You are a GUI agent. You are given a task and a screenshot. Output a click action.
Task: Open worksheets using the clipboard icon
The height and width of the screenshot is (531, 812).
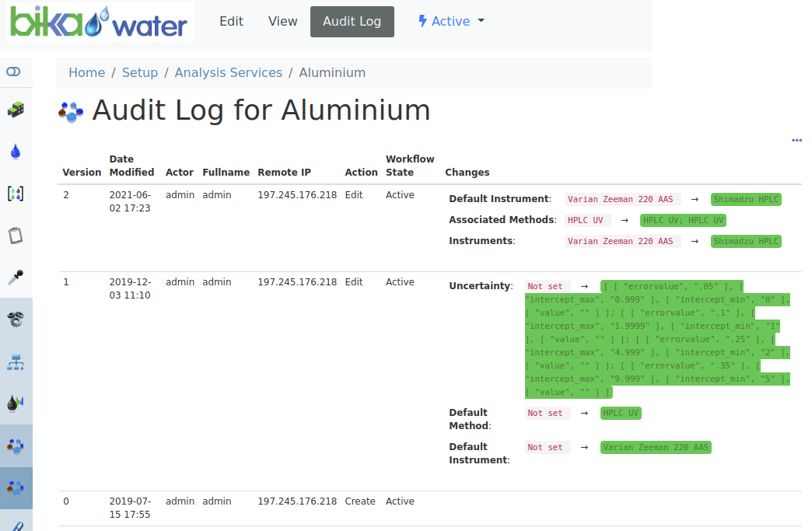(16, 235)
